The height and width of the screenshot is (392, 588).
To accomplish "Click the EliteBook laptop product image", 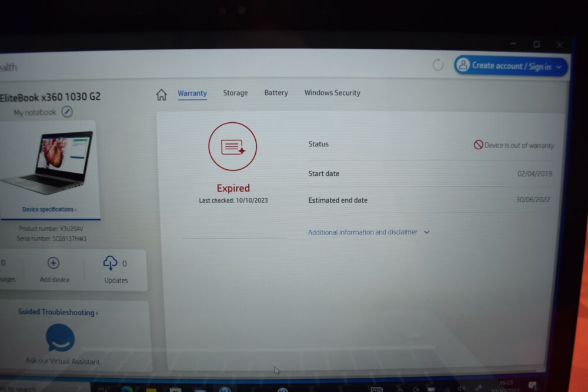I will (47, 162).
